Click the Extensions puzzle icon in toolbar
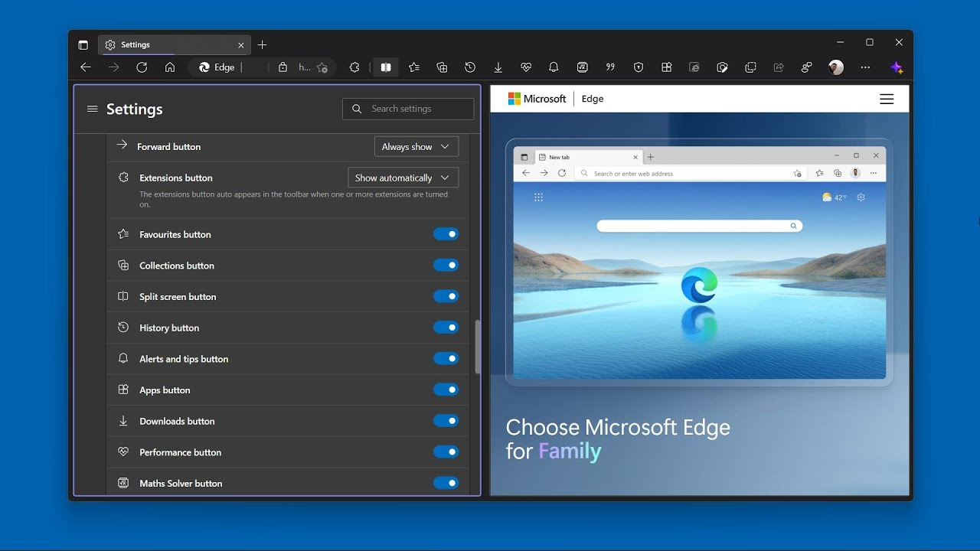Image resolution: width=980 pixels, height=551 pixels. [354, 67]
